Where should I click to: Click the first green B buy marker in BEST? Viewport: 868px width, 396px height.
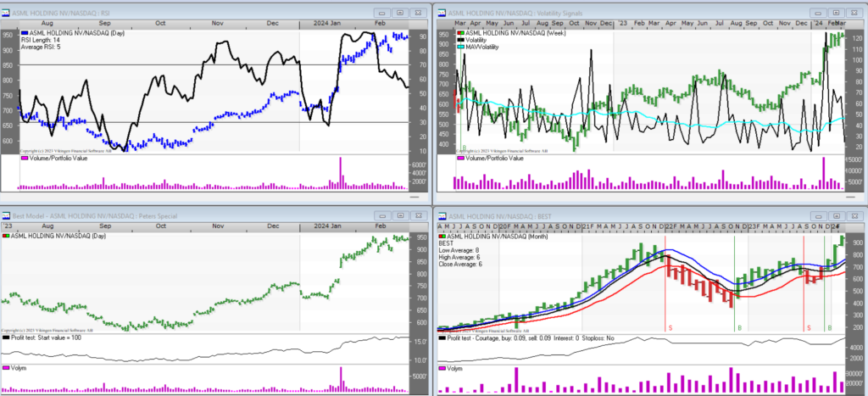(739, 328)
